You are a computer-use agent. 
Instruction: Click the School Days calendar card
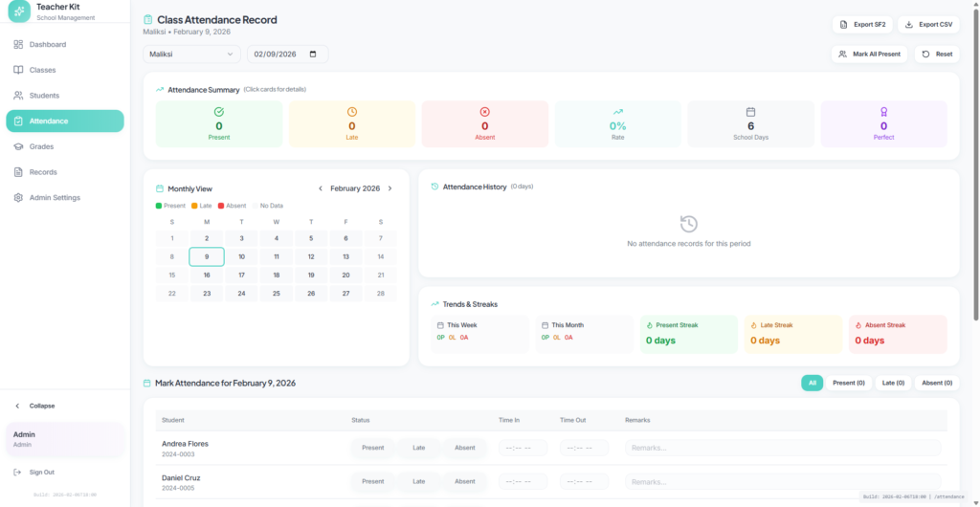pyautogui.click(x=750, y=124)
